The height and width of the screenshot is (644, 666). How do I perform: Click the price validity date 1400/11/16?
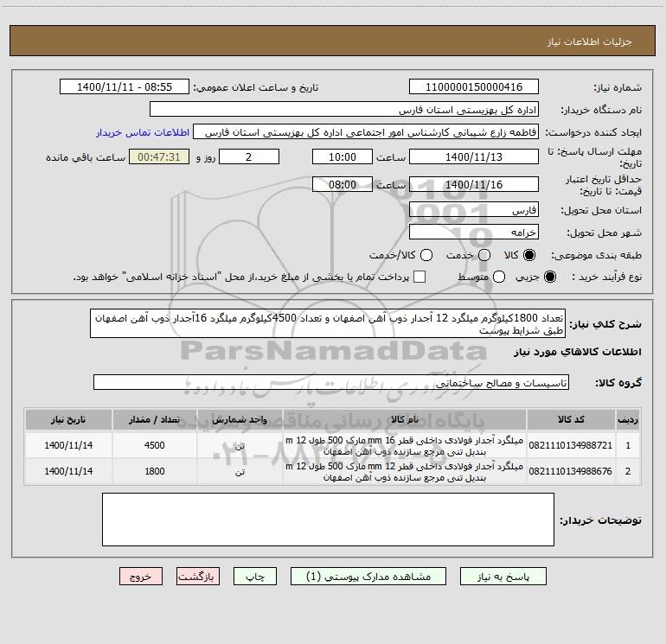click(474, 184)
